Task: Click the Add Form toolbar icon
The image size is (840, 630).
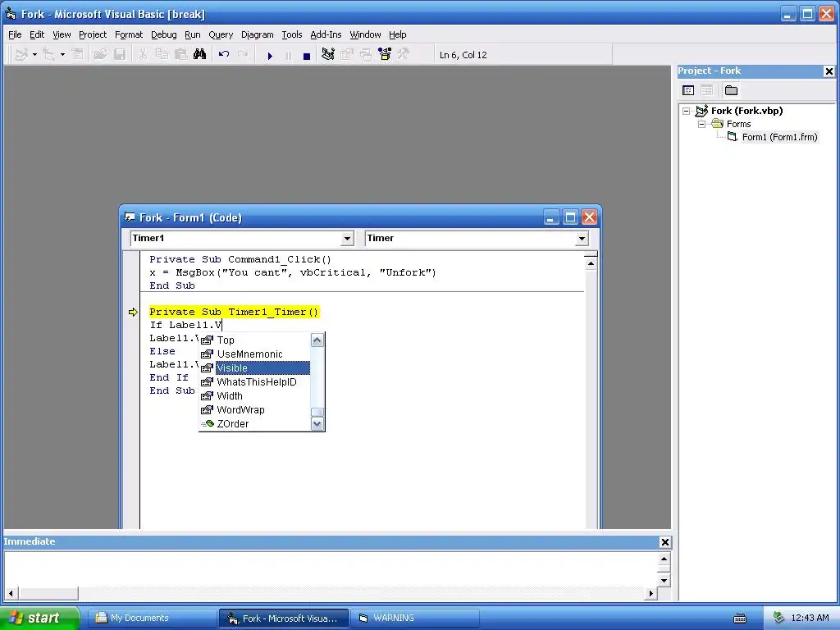Action: click(x=48, y=55)
